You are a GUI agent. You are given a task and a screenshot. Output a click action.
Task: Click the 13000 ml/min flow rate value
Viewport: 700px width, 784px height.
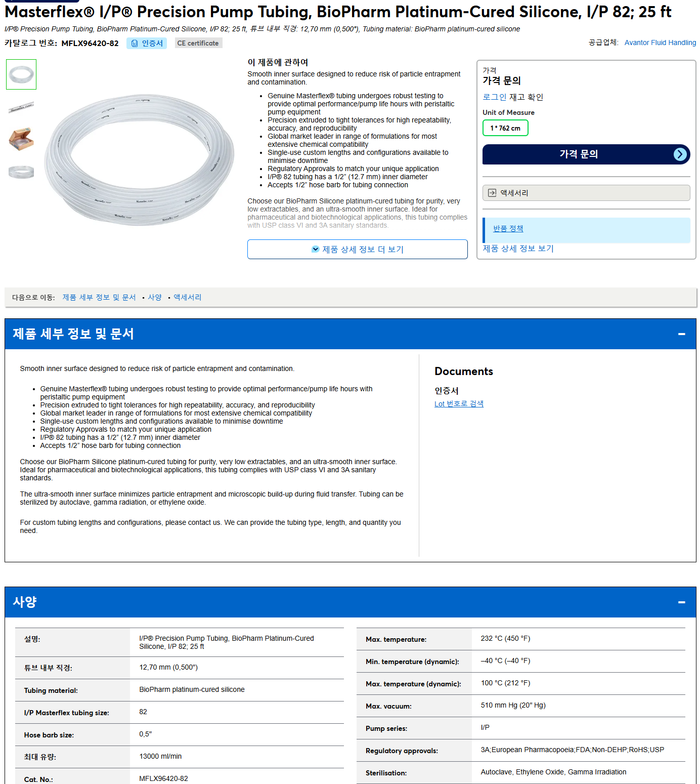[x=160, y=757]
